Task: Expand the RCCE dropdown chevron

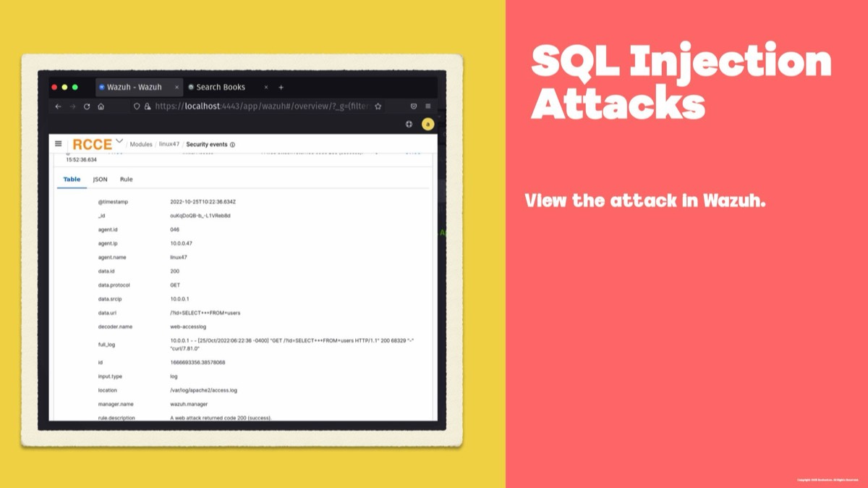Action: (119, 141)
